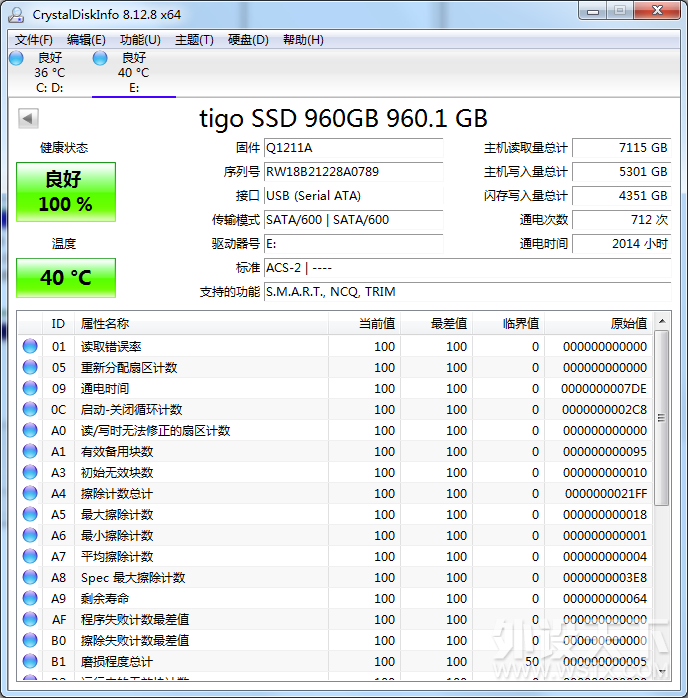Screen dimensions: 688x698
Task: Click status orb of attribute A1 有效备用块数
Action: tap(30, 451)
